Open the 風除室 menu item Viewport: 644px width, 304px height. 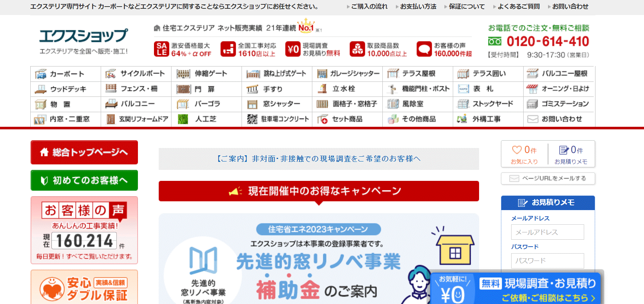tap(418, 104)
